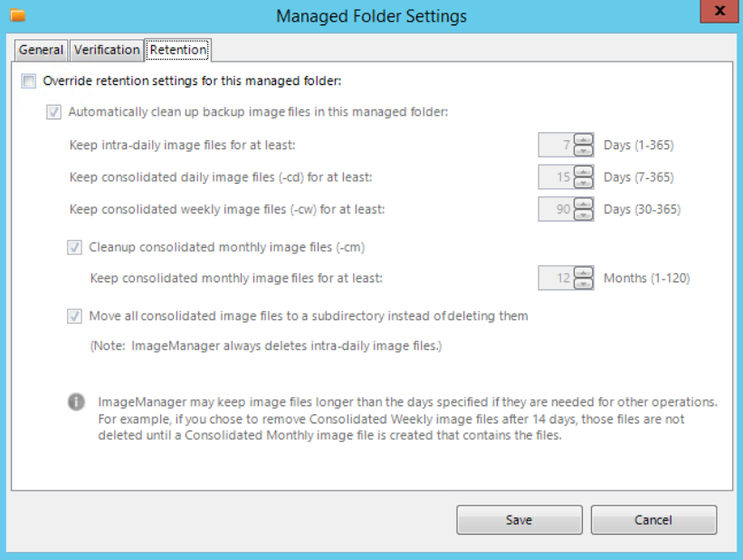The width and height of the screenshot is (743, 560).
Task: Open the Verification tab
Action: click(107, 50)
